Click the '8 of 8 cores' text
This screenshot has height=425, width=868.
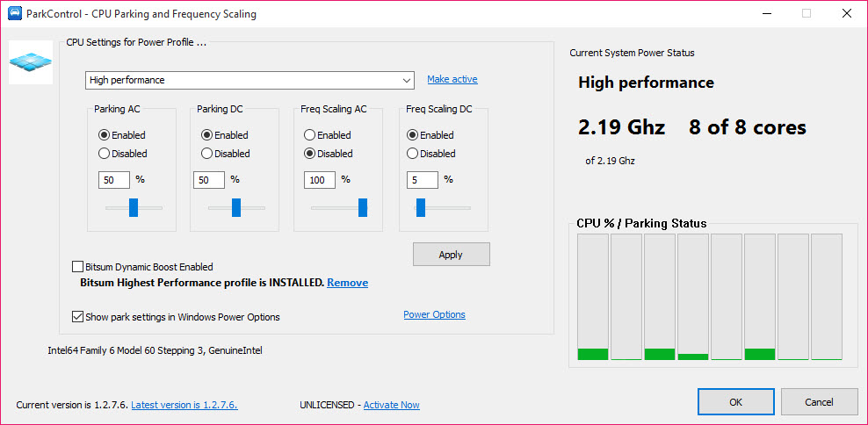pos(748,127)
